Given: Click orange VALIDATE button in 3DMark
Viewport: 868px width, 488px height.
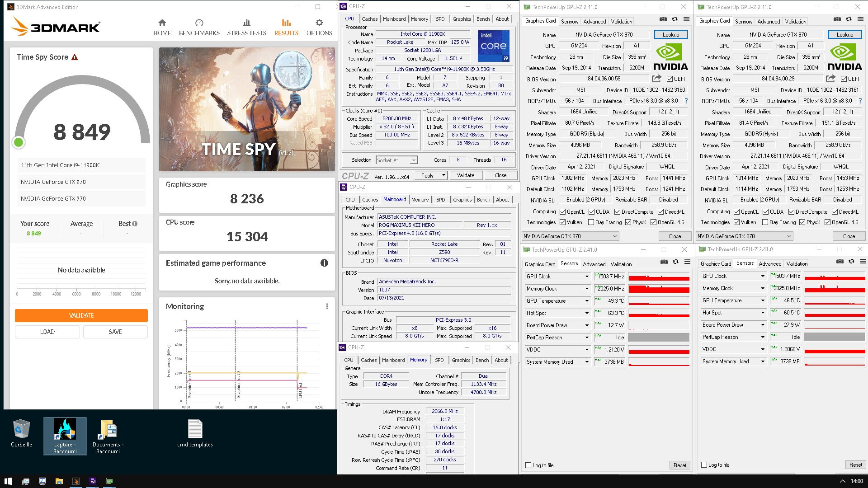Looking at the screenshot, I should click(81, 315).
